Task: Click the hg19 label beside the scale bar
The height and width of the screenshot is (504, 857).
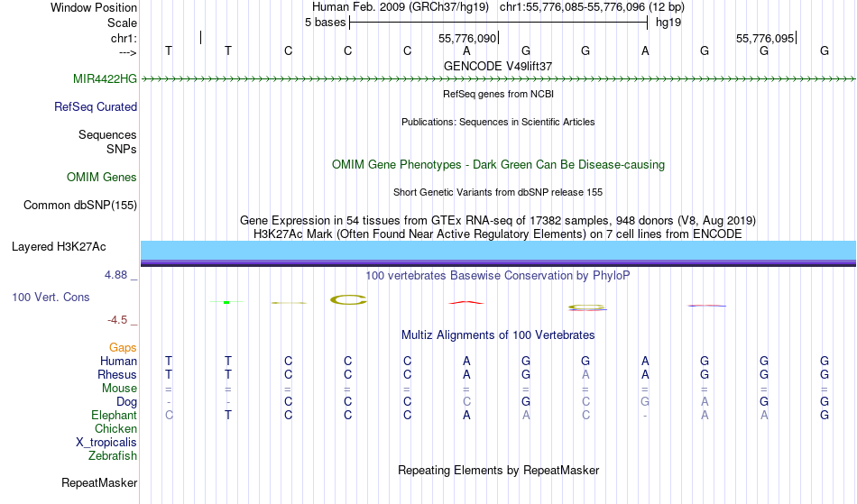Action: (668, 23)
